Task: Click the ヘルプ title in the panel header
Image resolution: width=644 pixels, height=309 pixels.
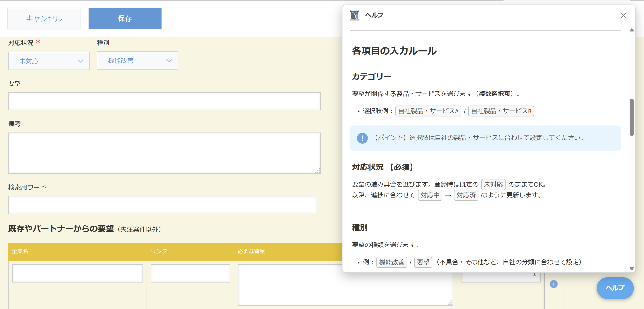Action: click(x=374, y=15)
